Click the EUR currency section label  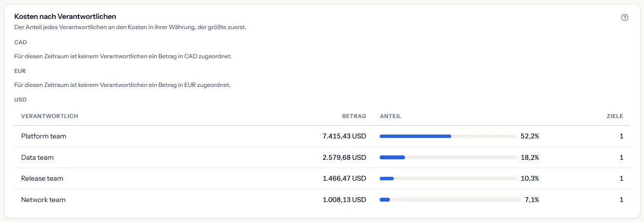[20, 71]
